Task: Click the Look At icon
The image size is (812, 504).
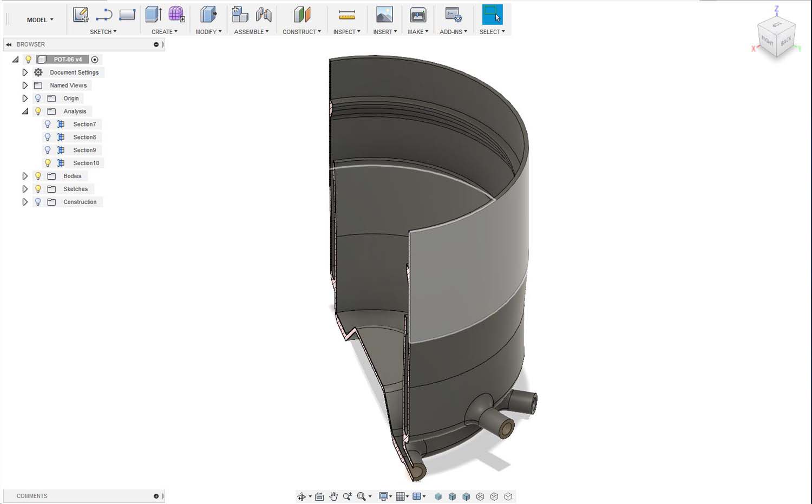Action: [319, 496]
